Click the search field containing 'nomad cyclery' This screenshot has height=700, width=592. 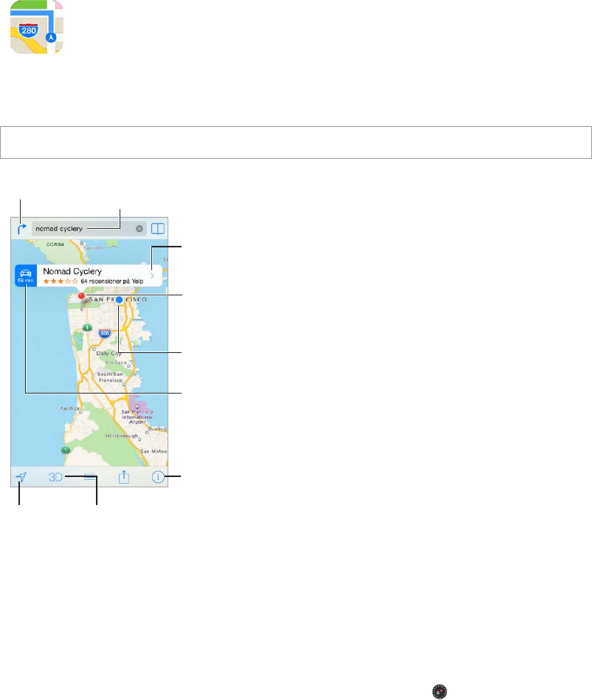pyautogui.click(x=89, y=229)
